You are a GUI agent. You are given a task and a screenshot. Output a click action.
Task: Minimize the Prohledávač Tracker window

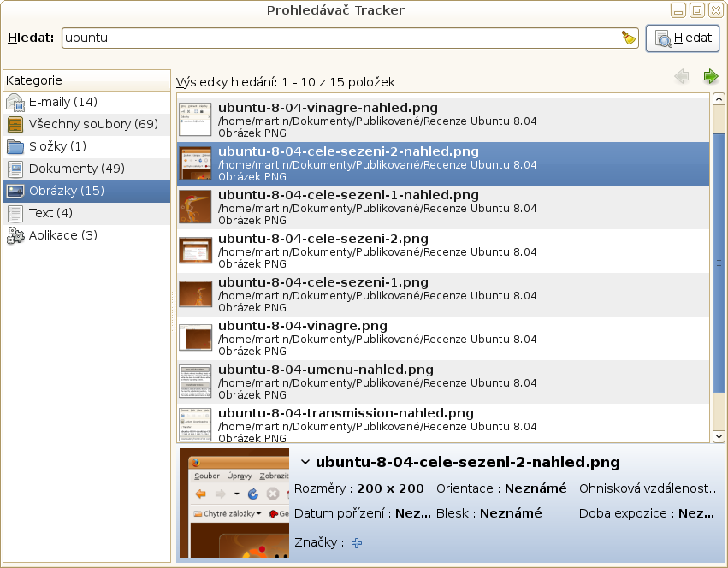point(678,10)
